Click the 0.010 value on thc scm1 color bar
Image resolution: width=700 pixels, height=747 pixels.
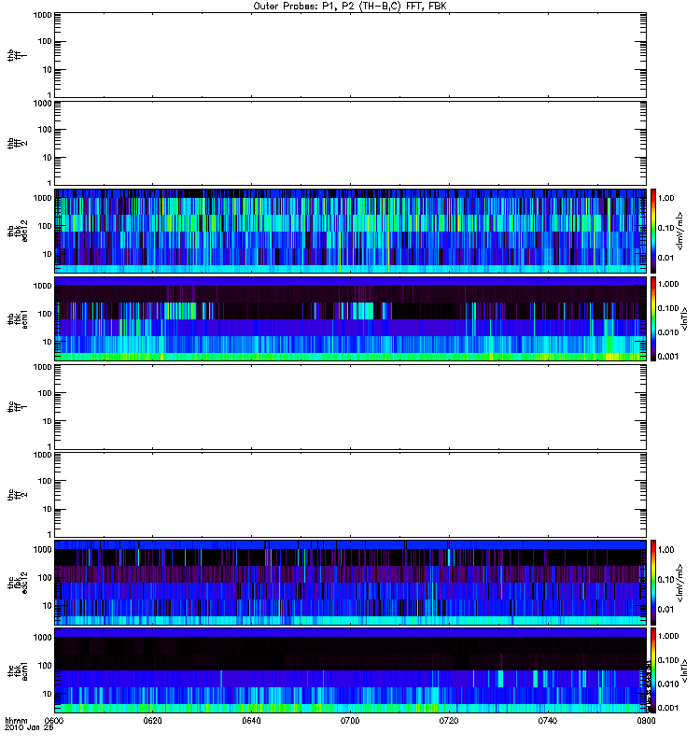point(667,684)
